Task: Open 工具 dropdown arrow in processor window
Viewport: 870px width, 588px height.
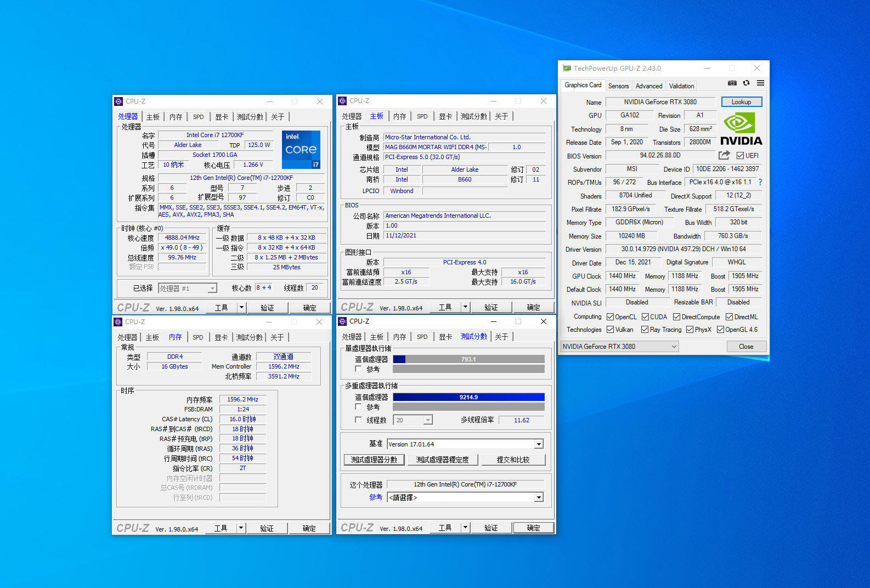Action: (241, 308)
